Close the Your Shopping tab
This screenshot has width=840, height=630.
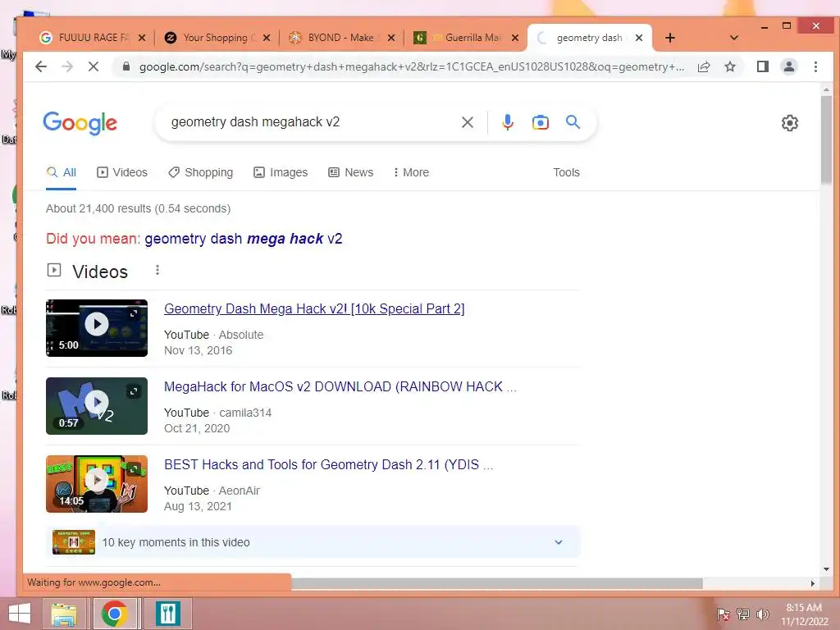(x=267, y=38)
